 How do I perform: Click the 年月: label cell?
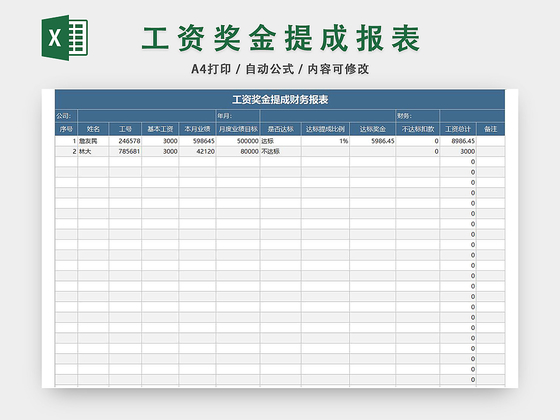point(238,116)
